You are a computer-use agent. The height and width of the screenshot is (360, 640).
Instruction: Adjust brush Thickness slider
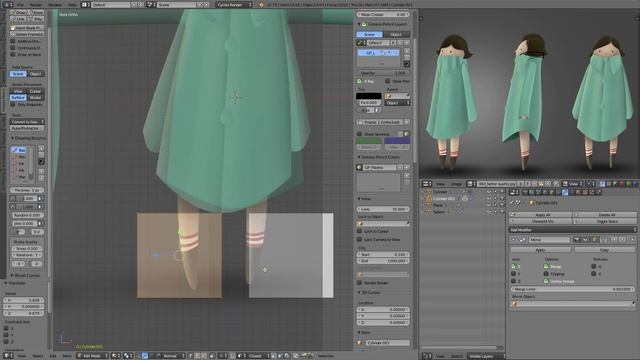click(27, 190)
